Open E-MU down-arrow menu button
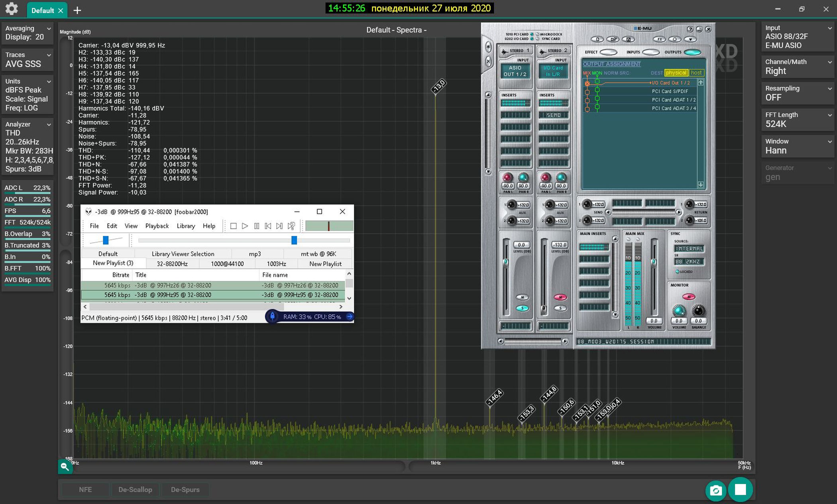The height and width of the screenshot is (504, 837). point(690,39)
